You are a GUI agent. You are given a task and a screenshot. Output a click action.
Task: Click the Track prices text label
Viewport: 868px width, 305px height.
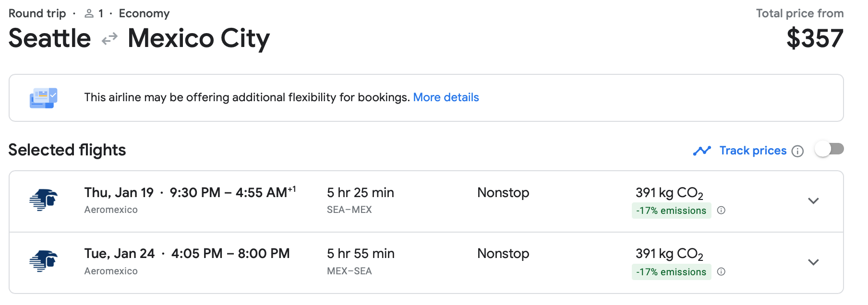click(x=752, y=151)
